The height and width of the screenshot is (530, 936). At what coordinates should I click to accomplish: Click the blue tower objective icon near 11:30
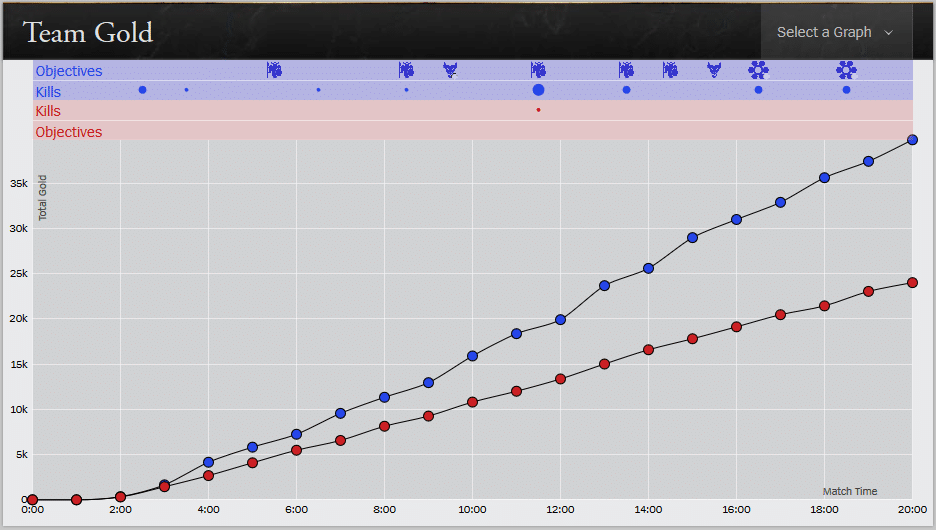(538, 70)
